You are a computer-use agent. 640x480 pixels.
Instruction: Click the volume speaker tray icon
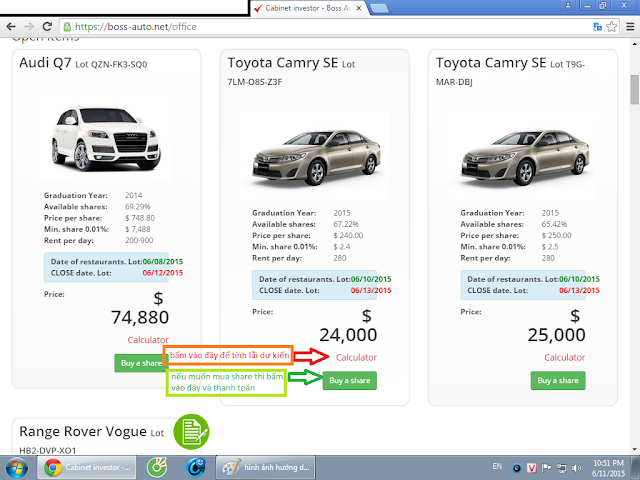click(x=577, y=468)
